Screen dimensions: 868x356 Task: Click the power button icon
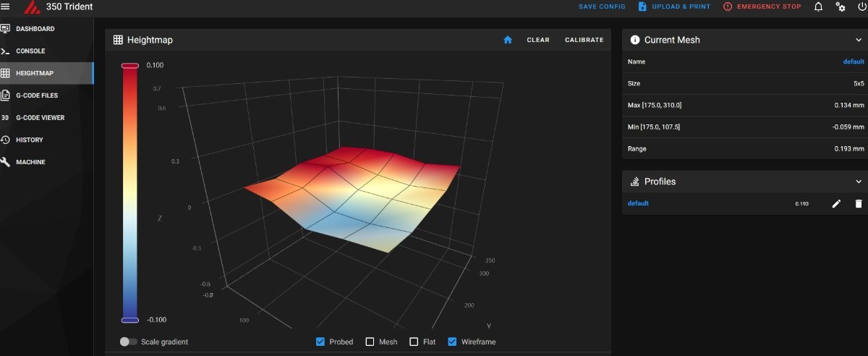click(861, 7)
